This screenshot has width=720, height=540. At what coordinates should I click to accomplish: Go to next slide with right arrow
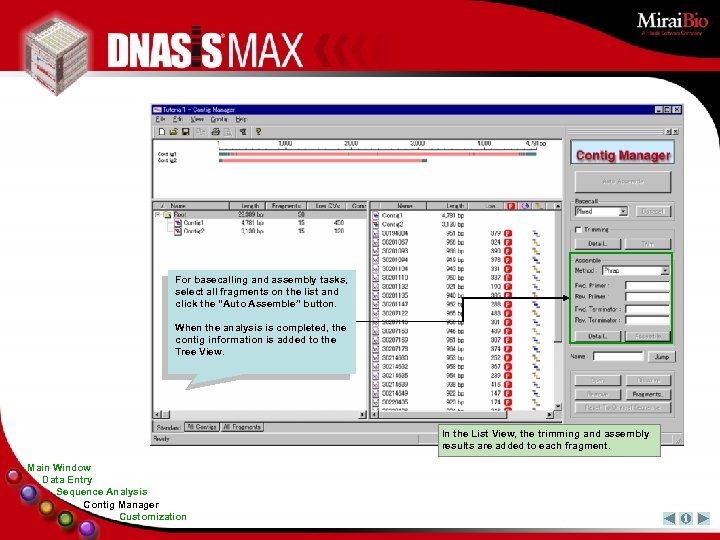703,518
